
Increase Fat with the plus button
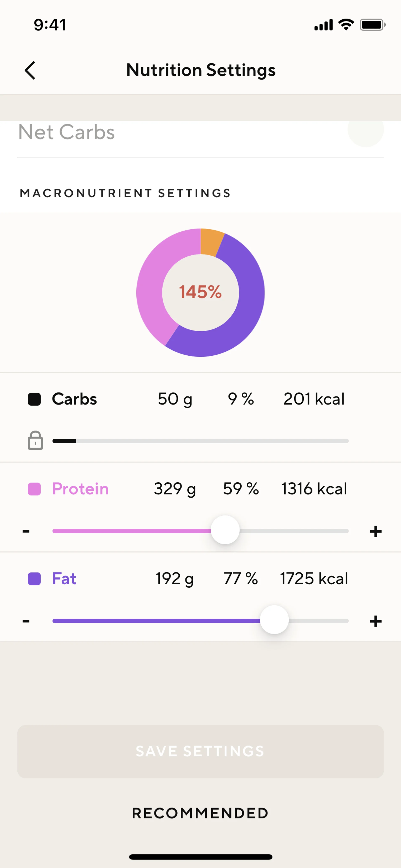(x=376, y=621)
